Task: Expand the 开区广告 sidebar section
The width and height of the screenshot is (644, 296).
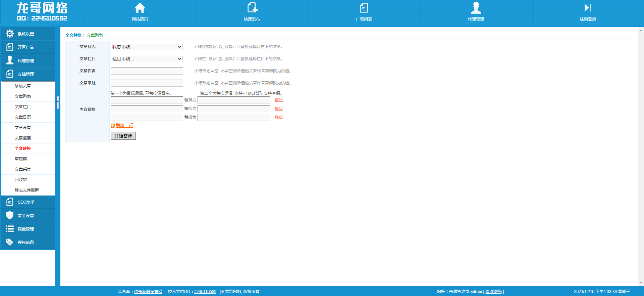Action: (x=28, y=47)
